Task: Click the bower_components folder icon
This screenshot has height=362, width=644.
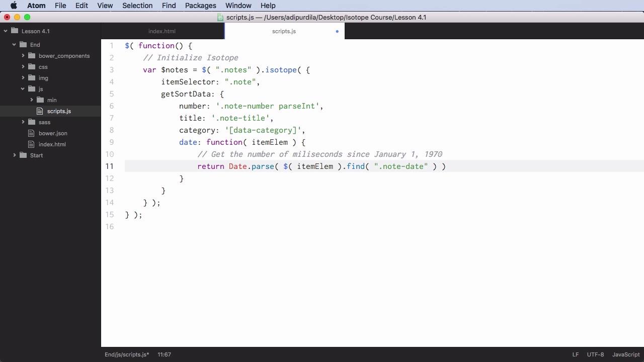Action: [32, 55]
